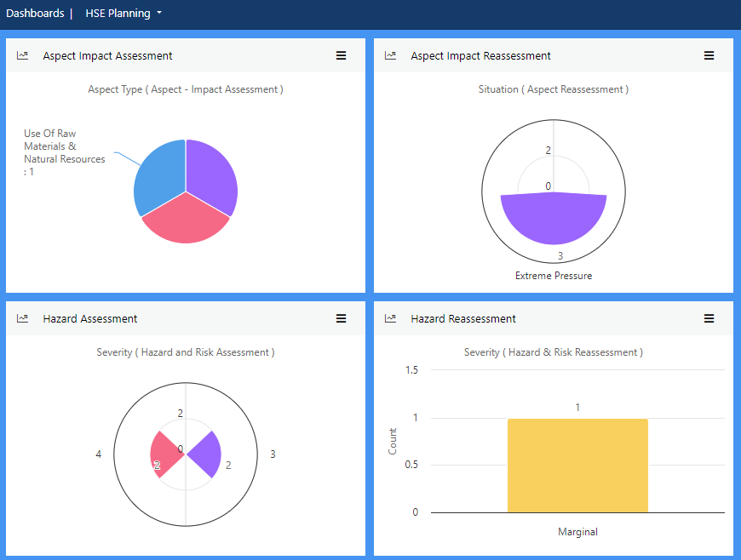The height and width of the screenshot is (560, 741).
Task: Click chart icon beside Hazard Assessment
Action: click(23, 318)
